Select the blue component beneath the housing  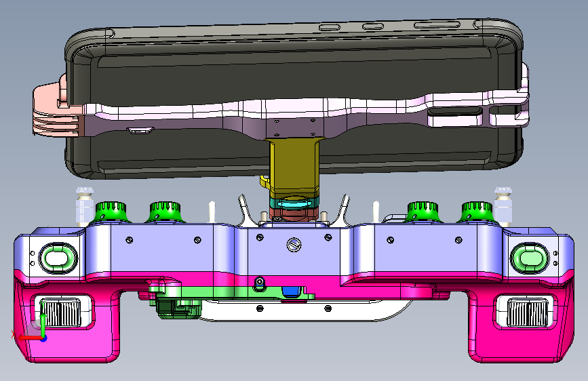(292, 292)
